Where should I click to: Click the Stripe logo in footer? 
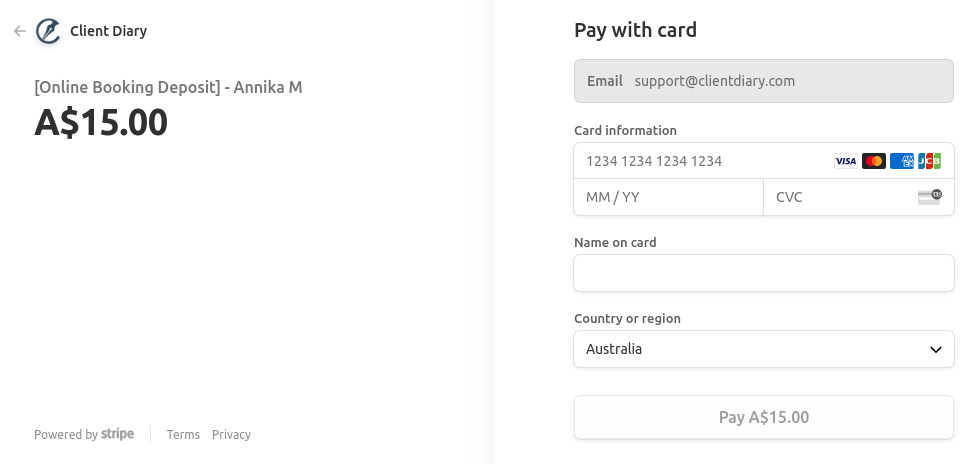(117, 434)
